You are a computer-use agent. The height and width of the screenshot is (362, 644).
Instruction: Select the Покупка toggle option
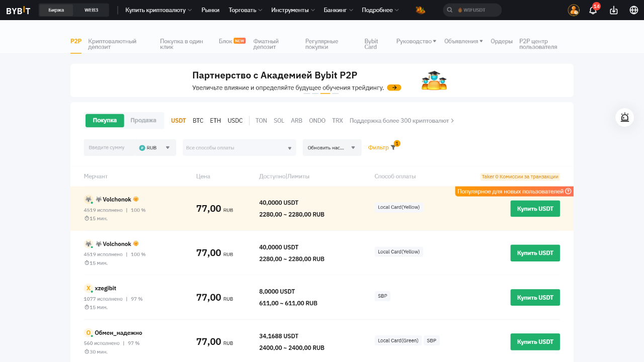105,120
